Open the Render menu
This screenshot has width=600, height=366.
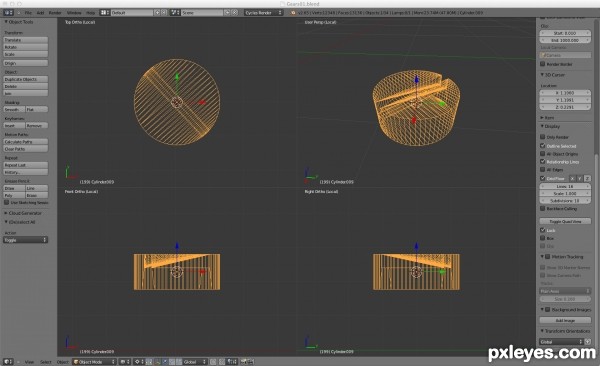pos(55,13)
